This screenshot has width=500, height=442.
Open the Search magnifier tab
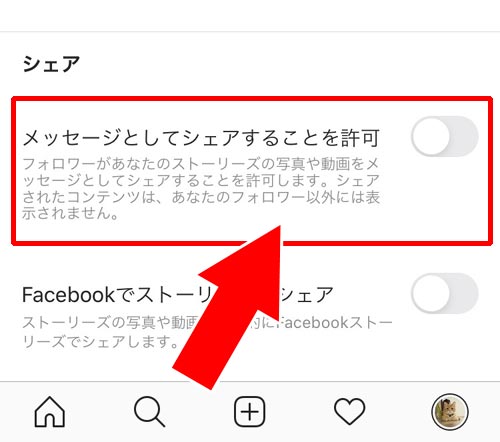tap(149, 412)
